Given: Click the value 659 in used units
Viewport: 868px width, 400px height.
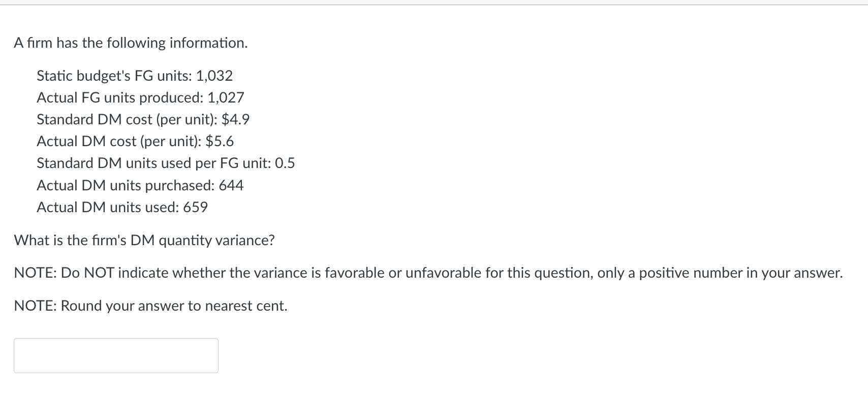Looking at the screenshot, I should pos(195,207).
